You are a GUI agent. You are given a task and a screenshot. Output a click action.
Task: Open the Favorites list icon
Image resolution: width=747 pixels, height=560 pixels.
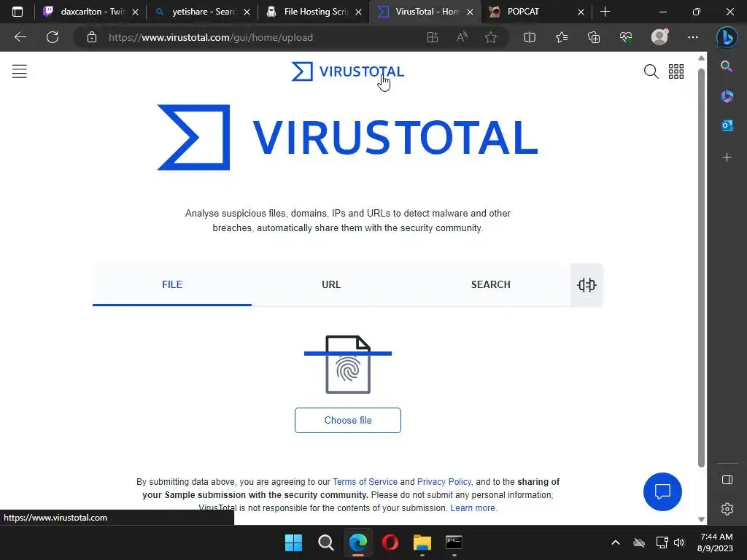[x=562, y=37]
